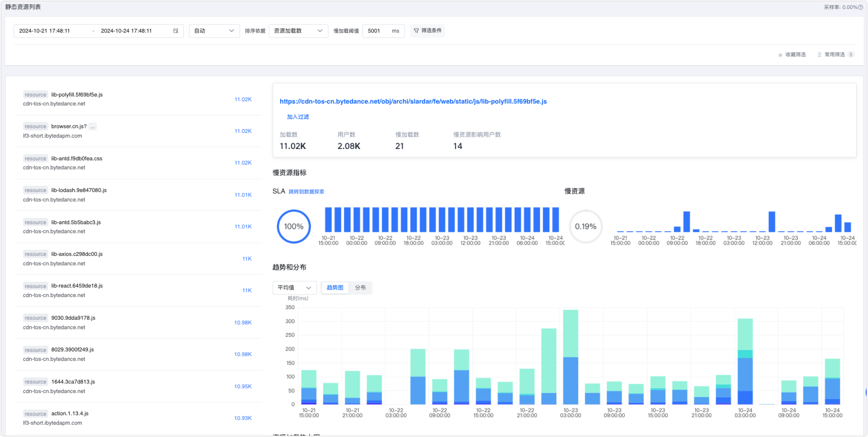Viewport: 868px width, 437px height.
Task: Click the 用户数 2.08K metric value
Action: [x=349, y=146]
